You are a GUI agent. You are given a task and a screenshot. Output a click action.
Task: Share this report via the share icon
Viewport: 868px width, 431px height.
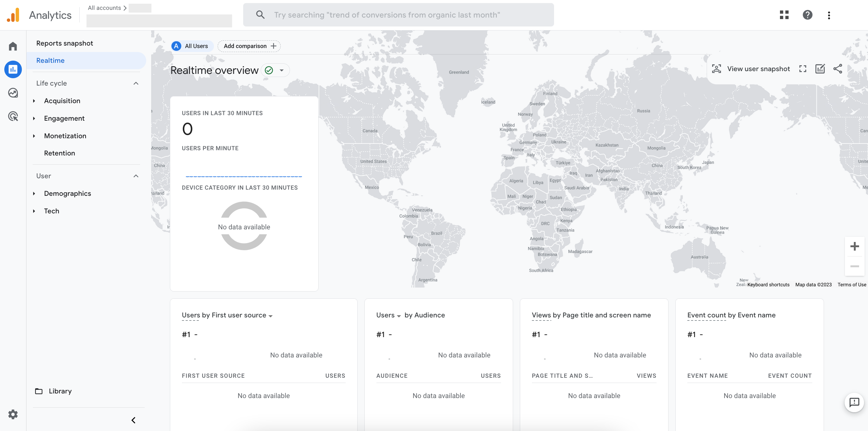tap(838, 68)
